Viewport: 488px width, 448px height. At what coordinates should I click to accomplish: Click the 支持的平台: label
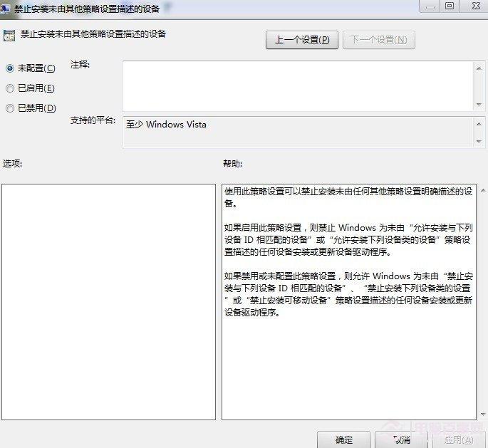coord(93,120)
